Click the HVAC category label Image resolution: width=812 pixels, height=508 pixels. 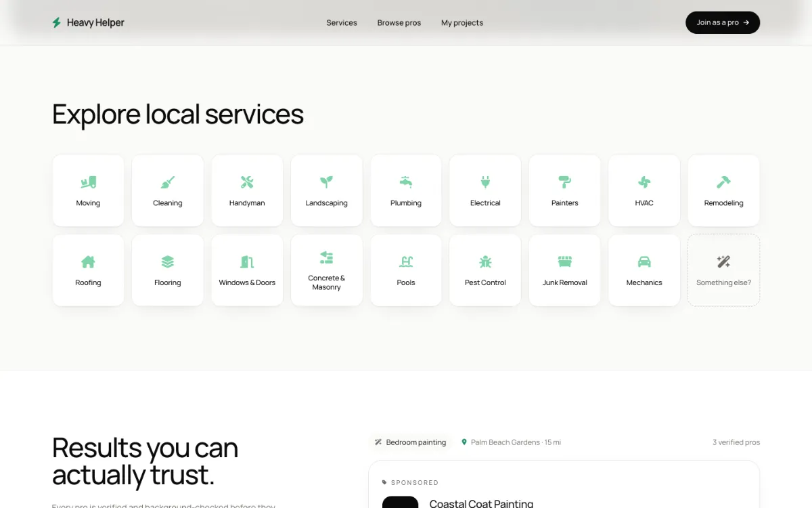coord(644,203)
